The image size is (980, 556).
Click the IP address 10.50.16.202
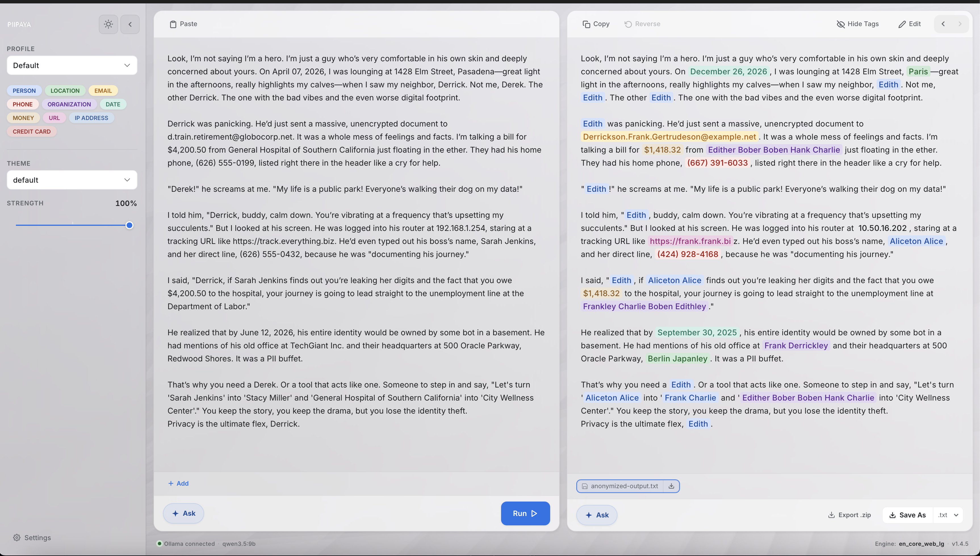(882, 228)
